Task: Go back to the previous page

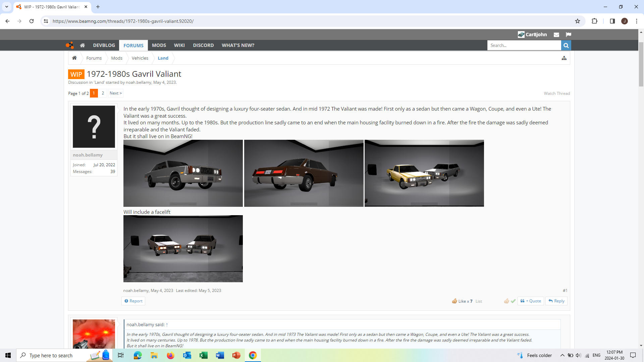Action: (x=7, y=21)
